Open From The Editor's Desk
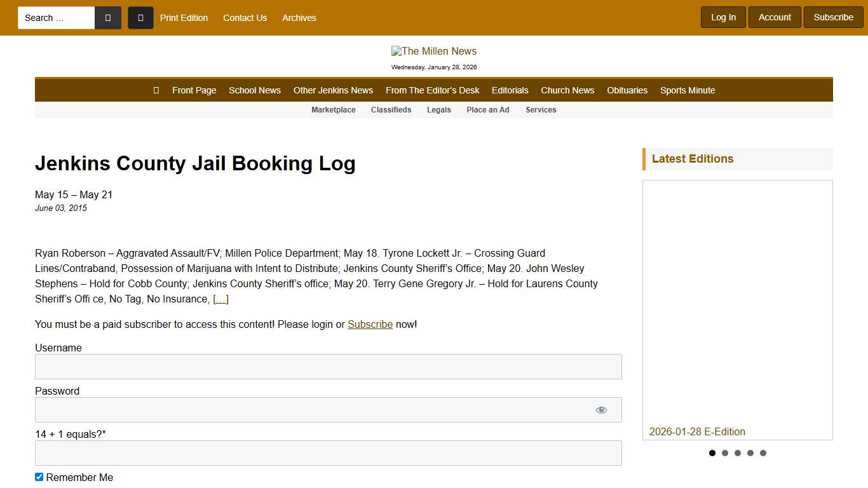The image size is (868, 488). tap(433, 90)
